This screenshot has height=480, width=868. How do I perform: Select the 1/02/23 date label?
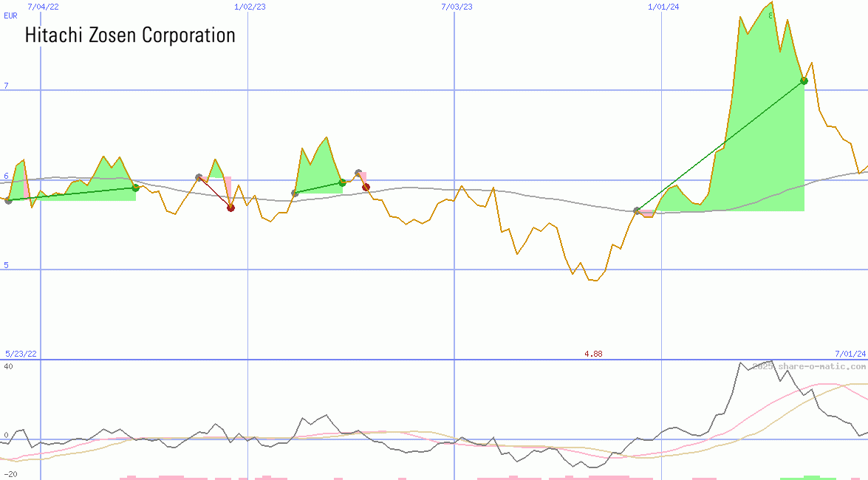250,7
